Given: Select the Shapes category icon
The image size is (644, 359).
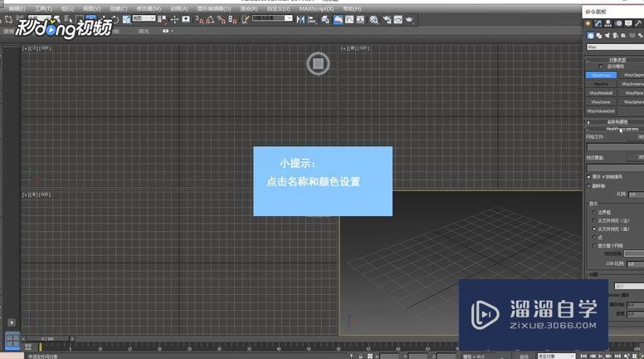Looking at the screenshot, I should pyautogui.click(x=599, y=36).
